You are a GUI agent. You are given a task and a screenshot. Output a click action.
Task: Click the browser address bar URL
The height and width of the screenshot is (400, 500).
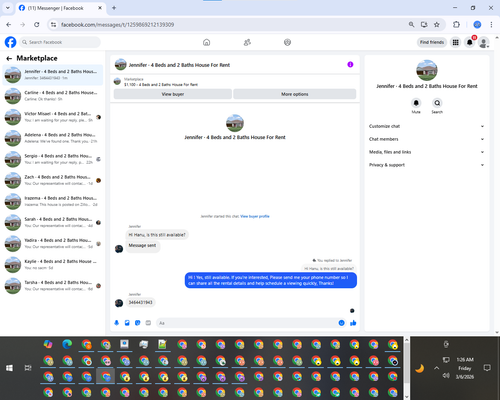pyautogui.click(x=117, y=25)
